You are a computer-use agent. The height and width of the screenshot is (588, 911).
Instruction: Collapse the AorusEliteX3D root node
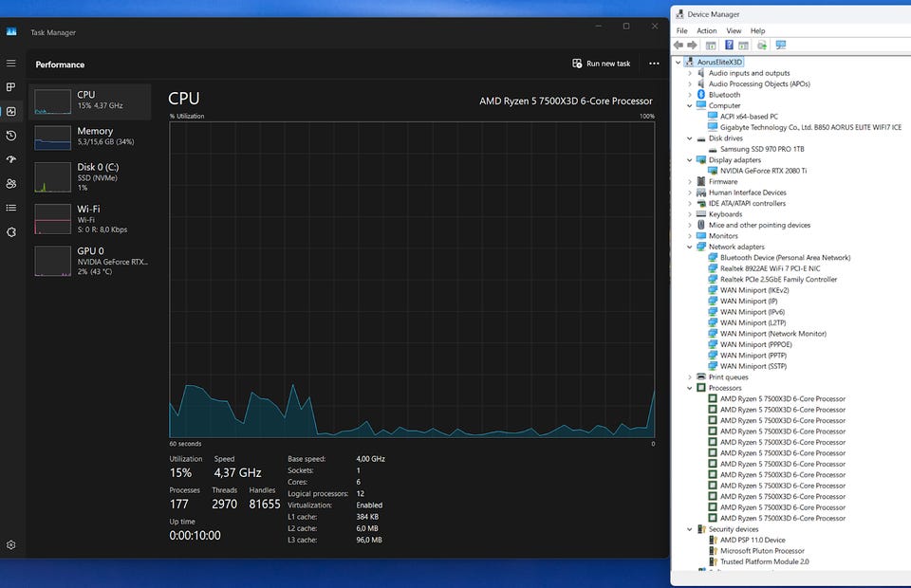click(678, 62)
